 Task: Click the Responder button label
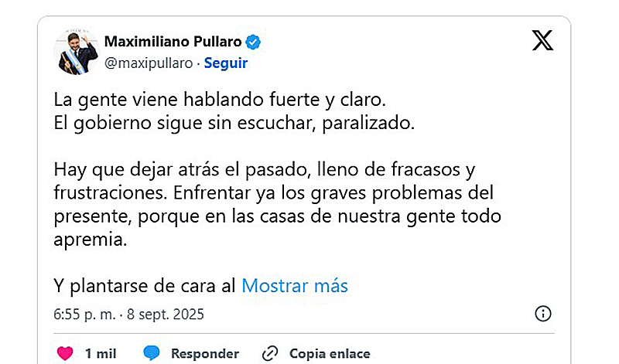pos(205,353)
